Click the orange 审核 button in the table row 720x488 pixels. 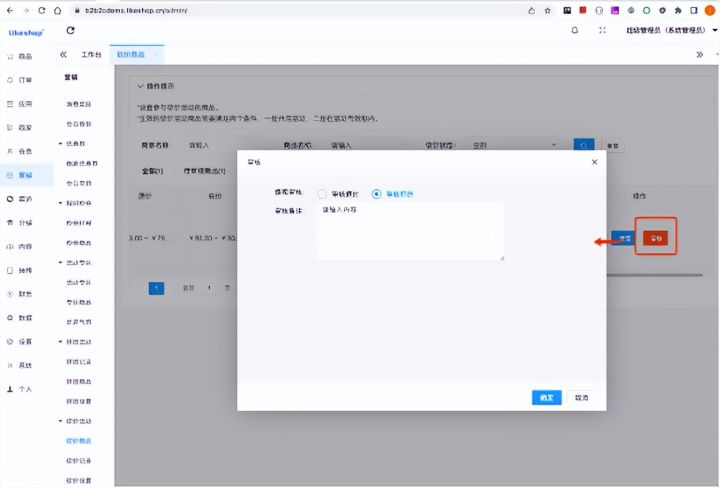[x=655, y=238]
